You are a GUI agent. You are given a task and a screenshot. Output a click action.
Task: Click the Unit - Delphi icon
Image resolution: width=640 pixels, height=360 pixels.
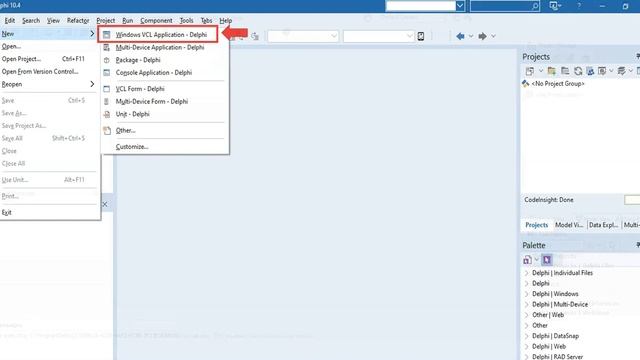(x=107, y=114)
